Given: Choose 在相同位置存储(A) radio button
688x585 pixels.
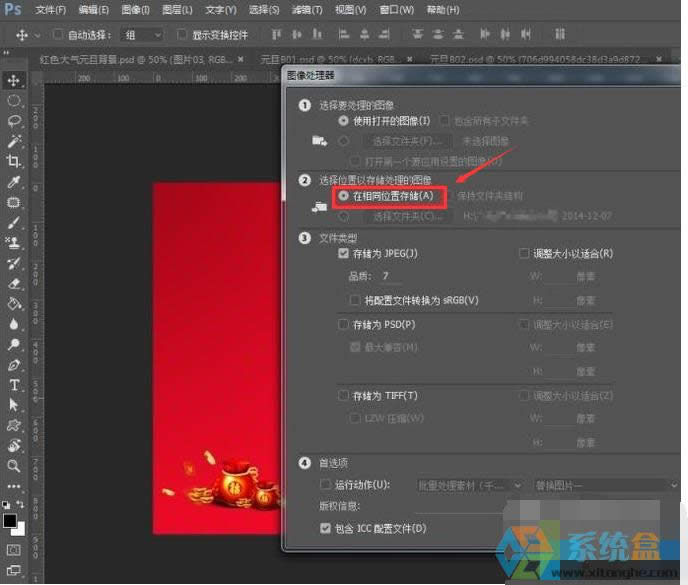Looking at the screenshot, I should [x=345, y=197].
